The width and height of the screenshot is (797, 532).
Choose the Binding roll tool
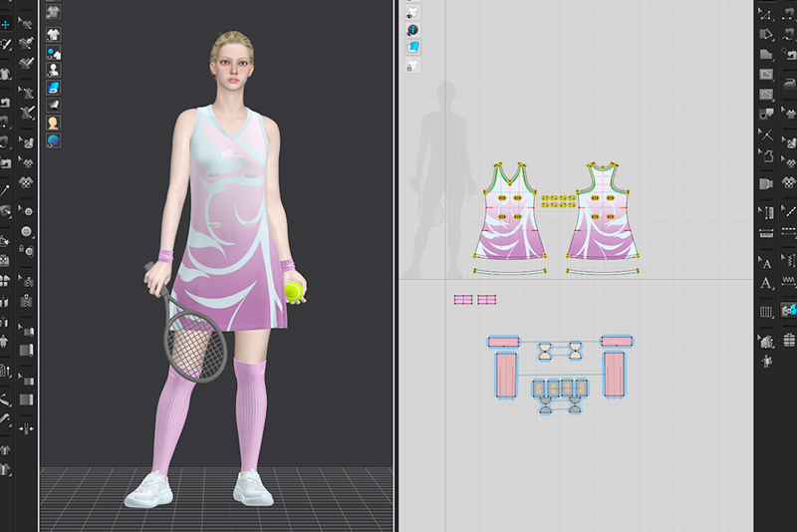pyautogui.click(x=27, y=350)
